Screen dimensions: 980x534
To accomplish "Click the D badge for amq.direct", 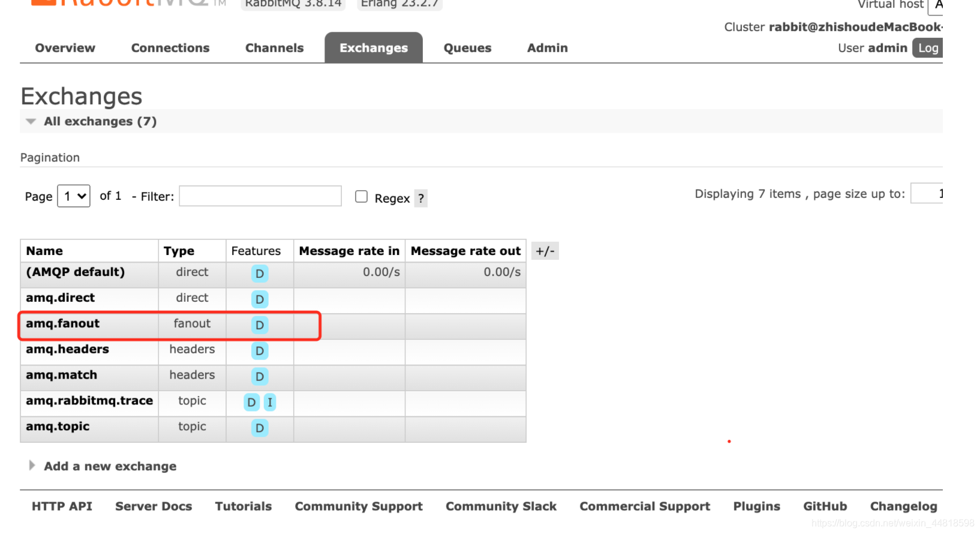I will tap(260, 299).
